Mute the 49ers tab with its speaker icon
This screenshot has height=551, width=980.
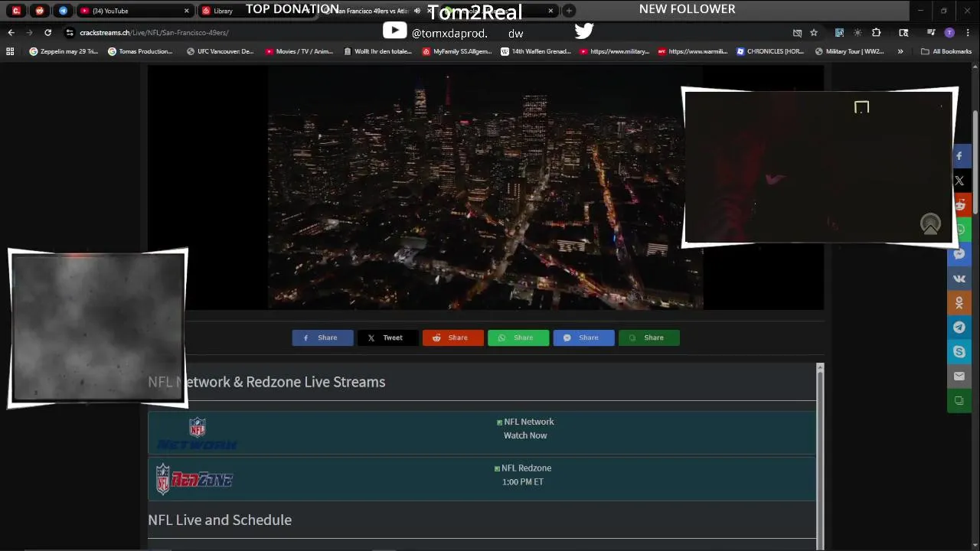(417, 11)
